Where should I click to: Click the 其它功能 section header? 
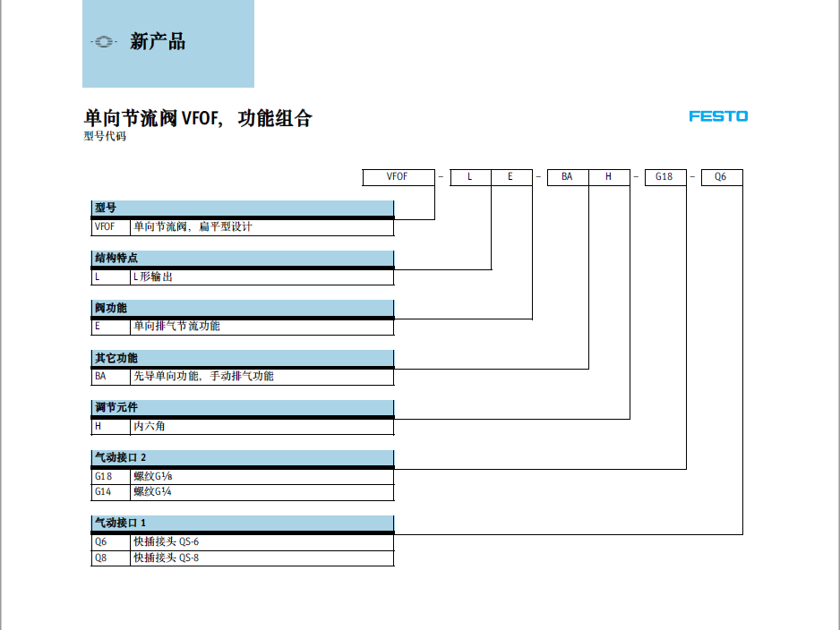click(243, 358)
